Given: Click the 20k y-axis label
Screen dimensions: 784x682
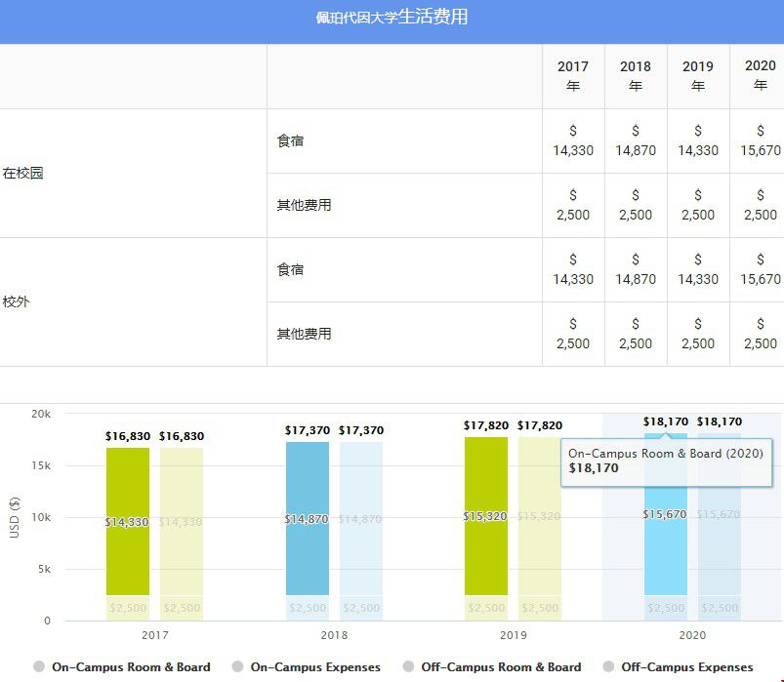Looking at the screenshot, I should (41, 414).
